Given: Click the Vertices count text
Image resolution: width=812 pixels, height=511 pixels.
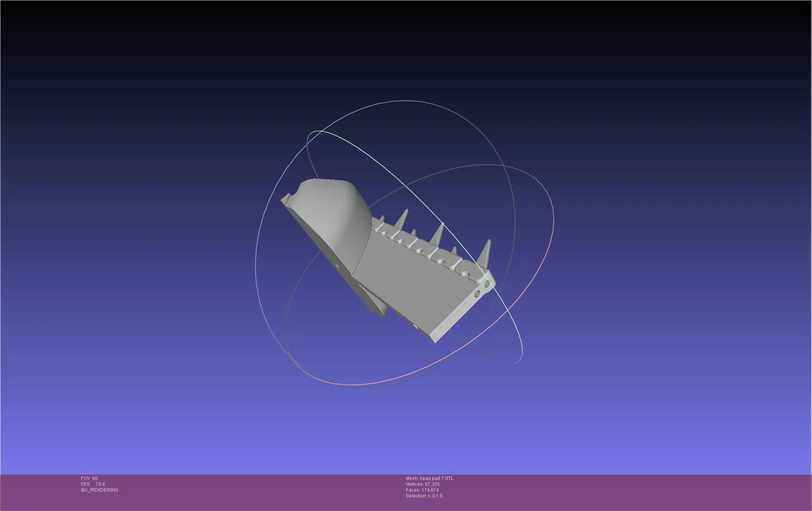Looking at the screenshot, I should (x=423, y=484).
